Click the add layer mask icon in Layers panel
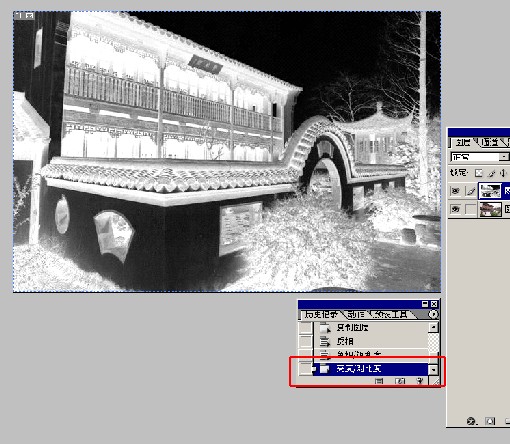 click(x=490, y=421)
